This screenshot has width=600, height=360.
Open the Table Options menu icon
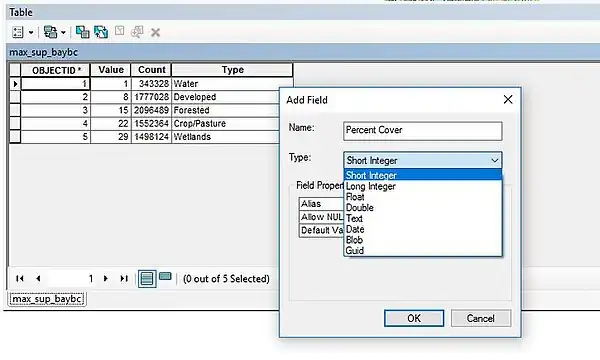[18, 32]
